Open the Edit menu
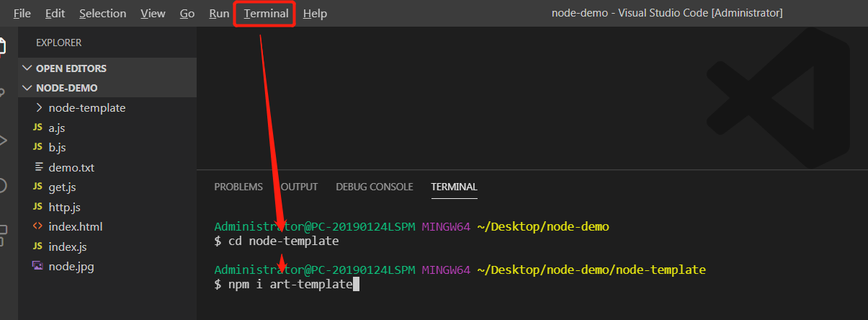This screenshot has width=868, height=320. (x=55, y=14)
